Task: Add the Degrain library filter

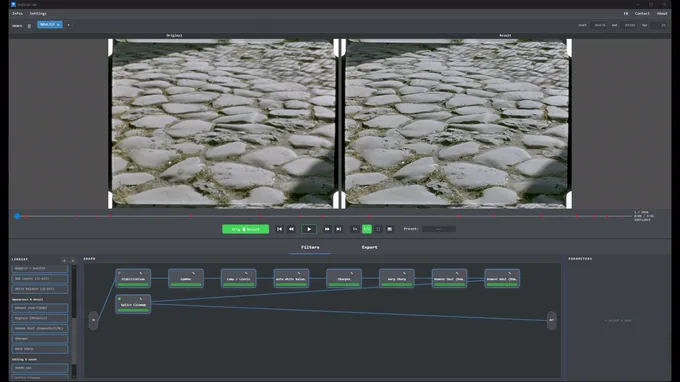Action: click(40, 318)
